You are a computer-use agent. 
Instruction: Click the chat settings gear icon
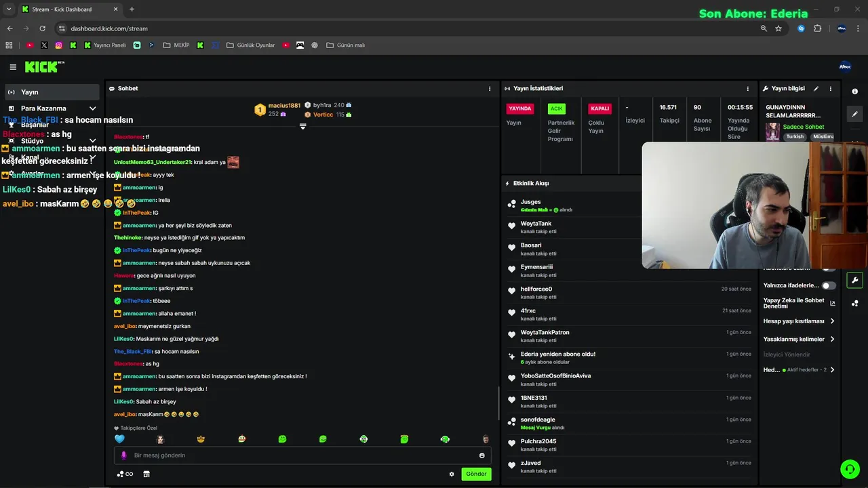pyautogui.click(x=452, y=474)
